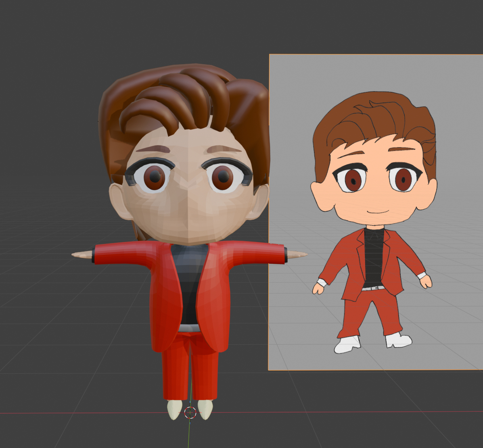The image size is (483, 448).
Task: Click the 3D cursor between the model's feet
Action: point(190,413)
